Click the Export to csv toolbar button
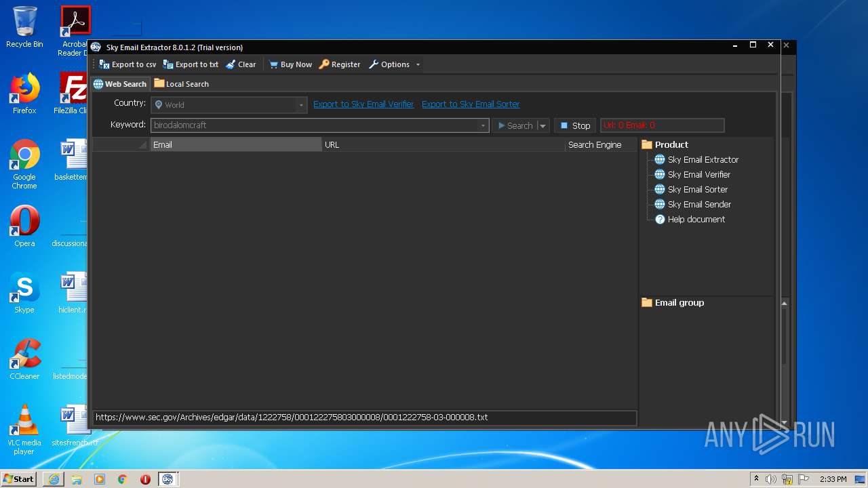Viewport: 868px width, 488px height. (127, 64)
